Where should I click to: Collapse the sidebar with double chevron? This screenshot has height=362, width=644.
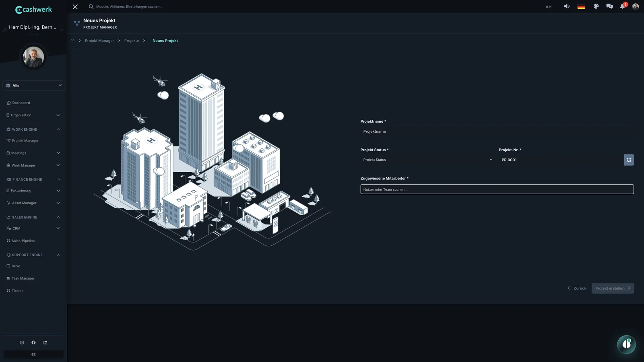tap(33, 354)
